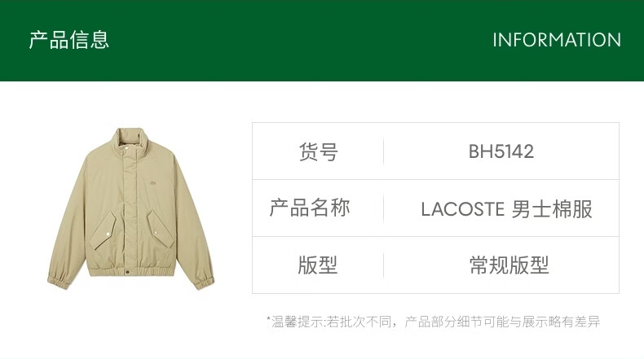Click the 货号 label cell
Screen dimensions: 644x359
(318, 151)
